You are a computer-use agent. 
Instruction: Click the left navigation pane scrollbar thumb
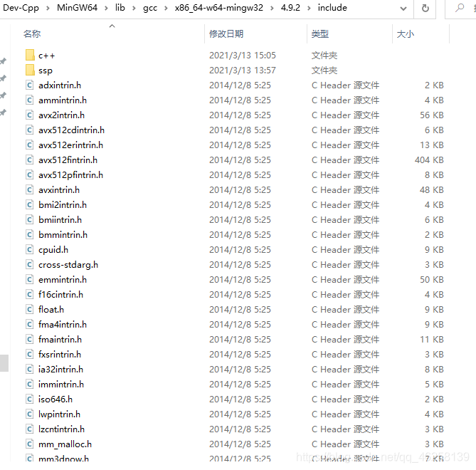(x=4, y=363)
